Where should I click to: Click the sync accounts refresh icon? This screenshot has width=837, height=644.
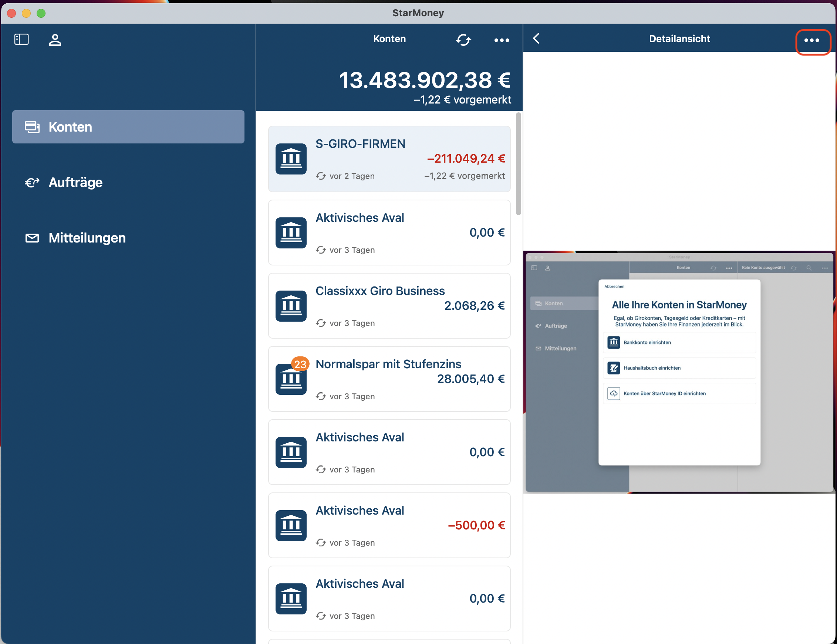463,40
